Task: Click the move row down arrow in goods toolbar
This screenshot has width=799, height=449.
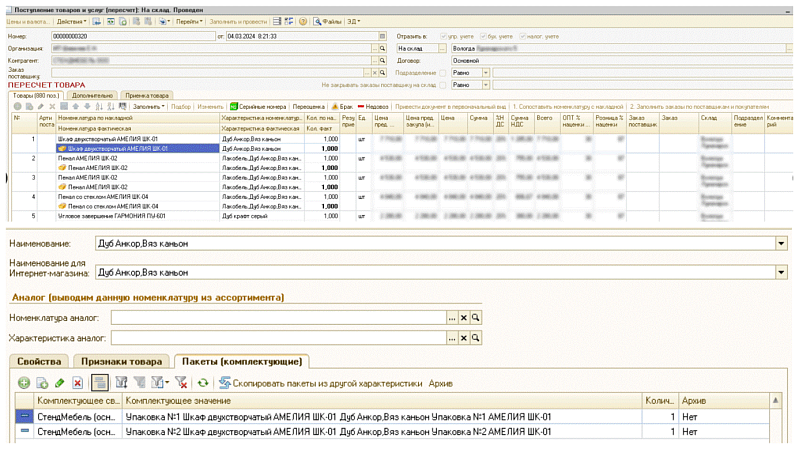Action: 87,107
